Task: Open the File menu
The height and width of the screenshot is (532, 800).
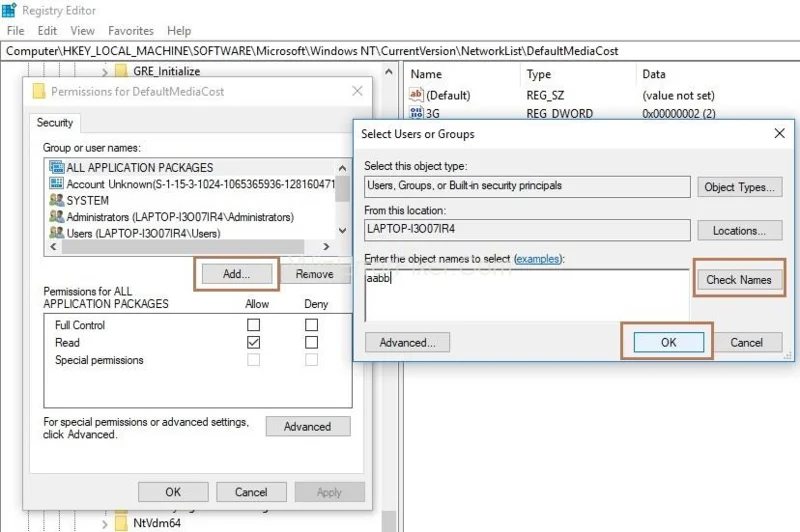Action: coord(15,31)
